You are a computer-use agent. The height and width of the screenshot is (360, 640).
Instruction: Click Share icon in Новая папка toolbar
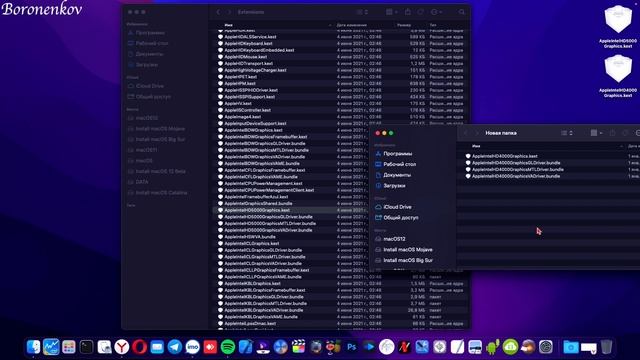pyautogui.click(x=612, y=133)
